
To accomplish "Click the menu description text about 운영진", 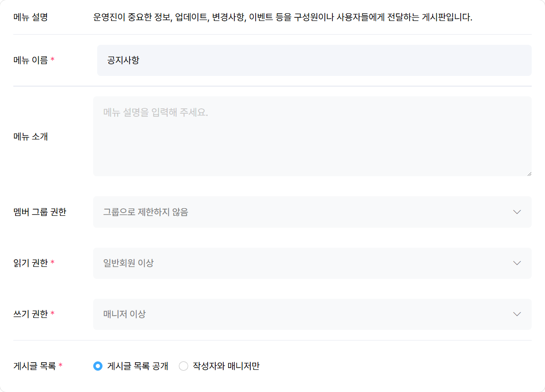I will [283, 18].
